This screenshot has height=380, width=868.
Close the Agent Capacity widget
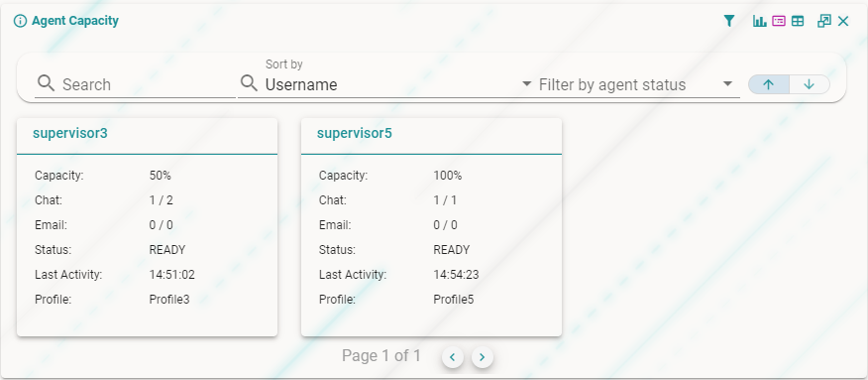tap(843, 21)
